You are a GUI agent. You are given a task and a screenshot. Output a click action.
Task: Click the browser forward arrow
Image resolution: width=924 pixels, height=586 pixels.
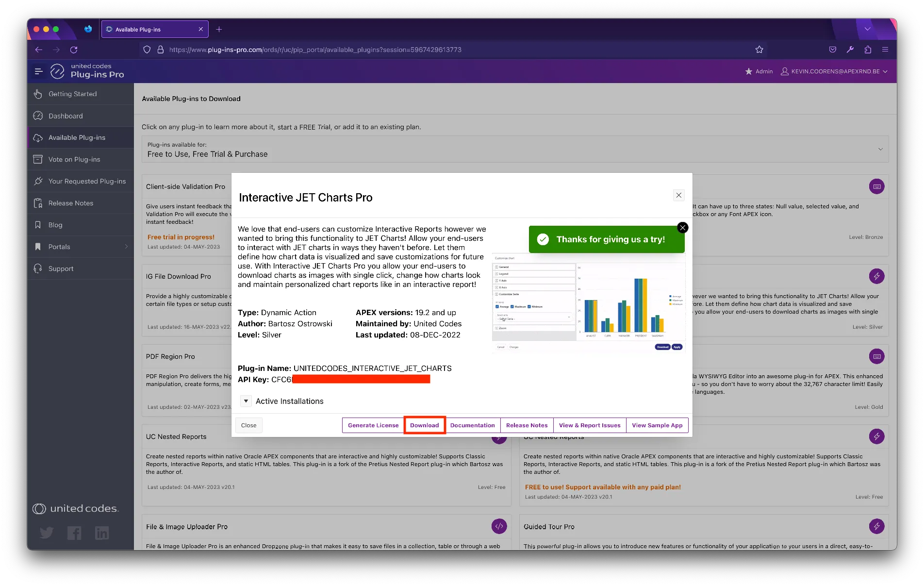(56, 50)
